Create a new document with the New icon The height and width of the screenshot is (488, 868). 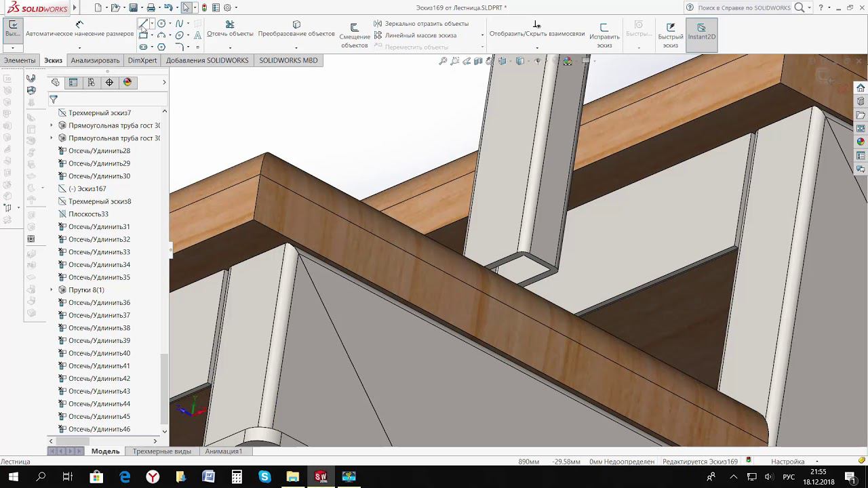pos(98,7)
